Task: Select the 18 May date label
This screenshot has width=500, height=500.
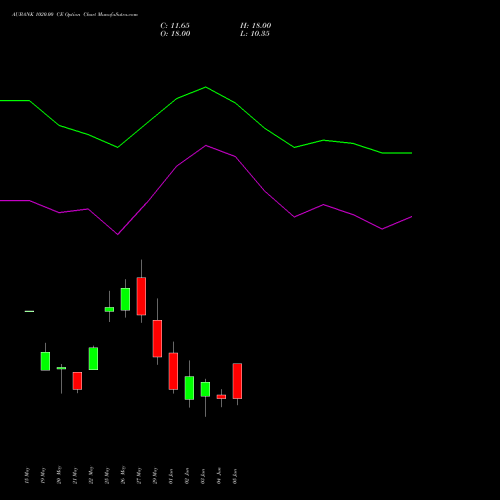Action: pyautogui.click(x=27, y=475)
